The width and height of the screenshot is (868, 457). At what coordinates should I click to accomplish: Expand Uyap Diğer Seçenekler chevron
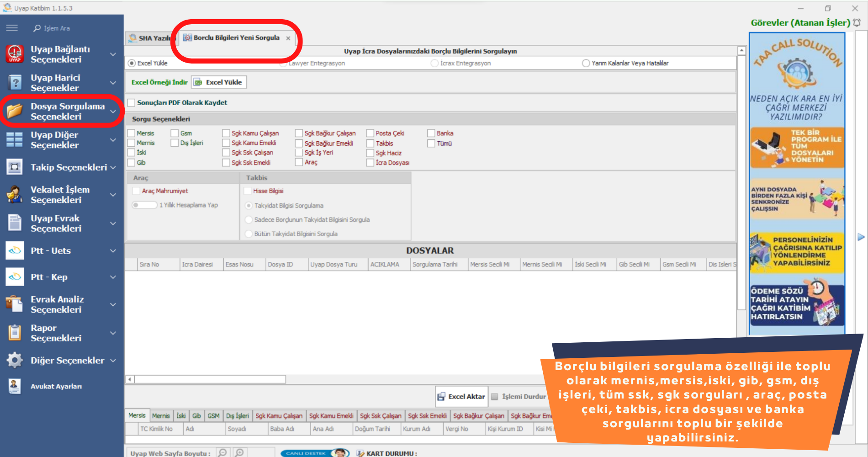click(113, 140)
